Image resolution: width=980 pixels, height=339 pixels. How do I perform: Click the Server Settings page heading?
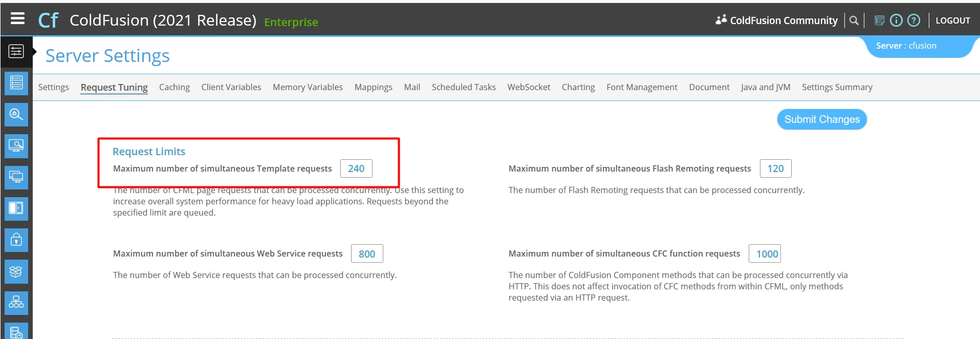pos(107,56)
